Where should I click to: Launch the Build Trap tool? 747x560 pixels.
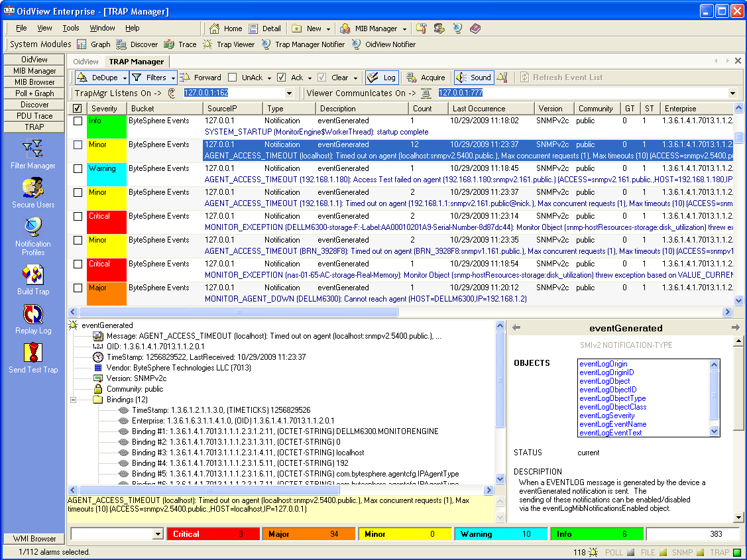[x=32, y=275]
